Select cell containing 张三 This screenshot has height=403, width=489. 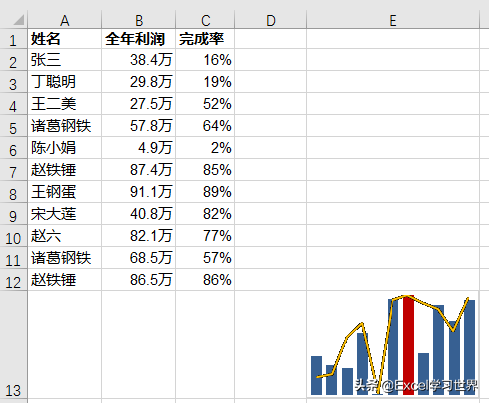tap(65, 60)
